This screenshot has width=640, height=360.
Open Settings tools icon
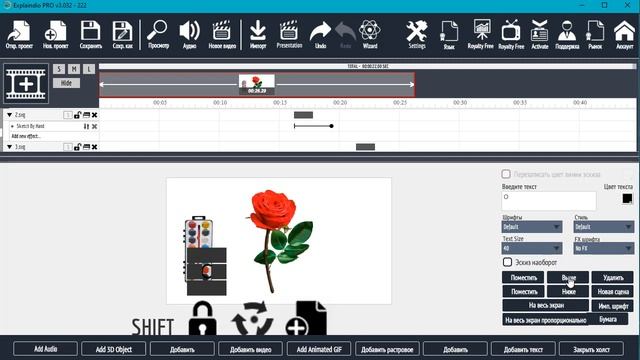click(417, 34)
